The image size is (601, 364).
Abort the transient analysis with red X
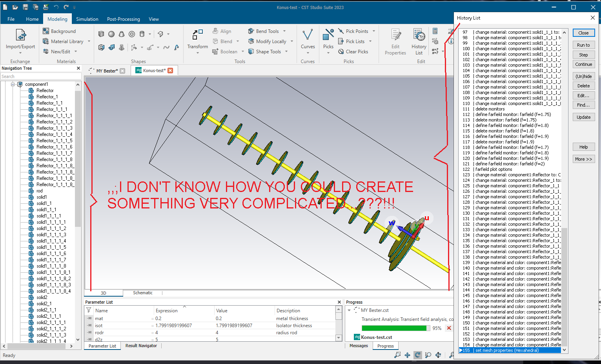[449, 328]
